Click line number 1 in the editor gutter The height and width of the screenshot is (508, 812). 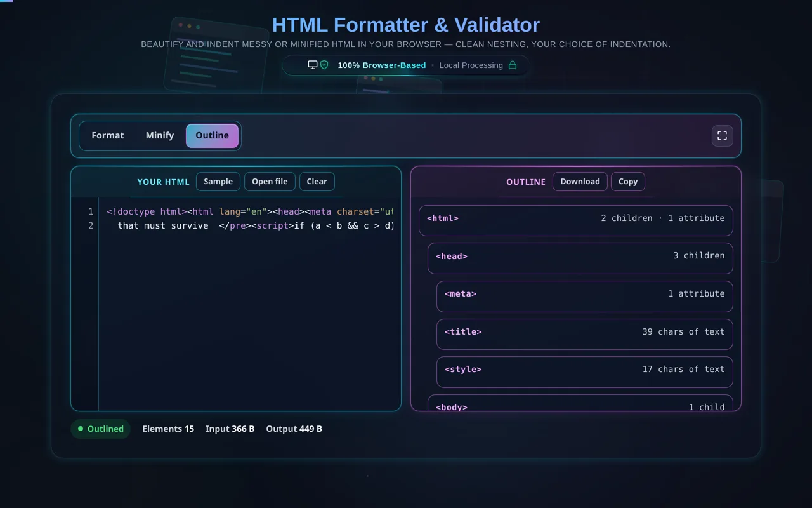[x=91, y=211]
